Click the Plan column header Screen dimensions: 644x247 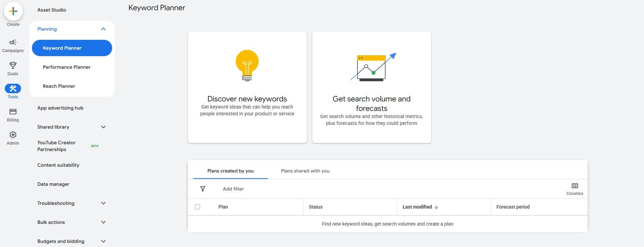(223, 207)
